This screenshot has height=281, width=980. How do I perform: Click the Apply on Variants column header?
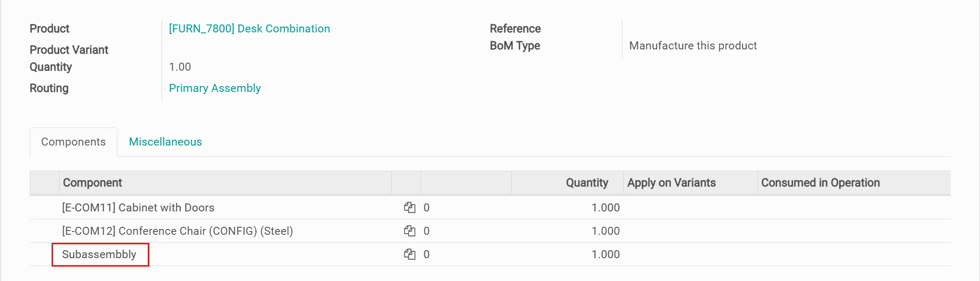[671, 183]
